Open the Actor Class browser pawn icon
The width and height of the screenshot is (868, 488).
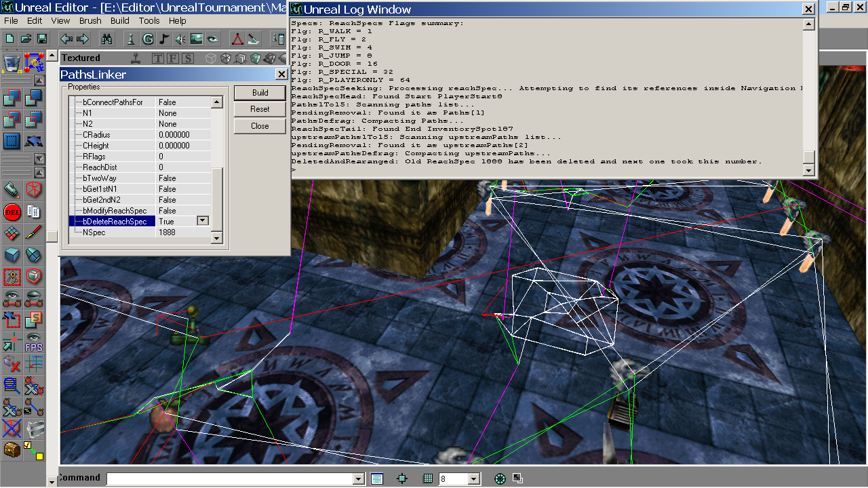click(131, 39)
